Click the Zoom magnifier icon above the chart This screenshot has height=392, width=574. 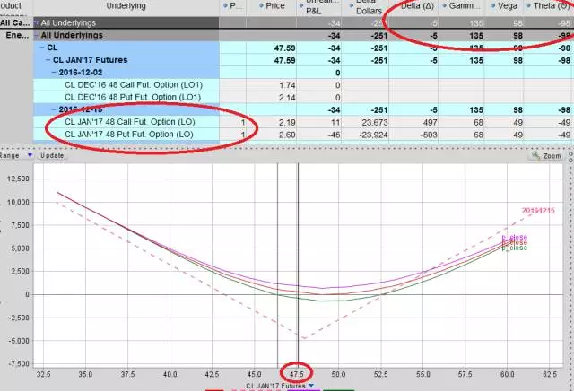(x=535, y=155)
